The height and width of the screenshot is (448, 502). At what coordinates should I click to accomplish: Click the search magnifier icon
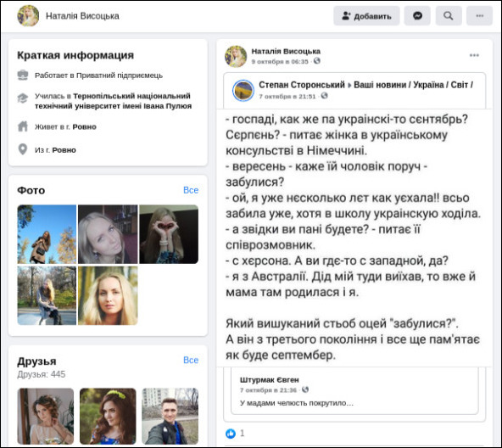[x=449, y=16]
